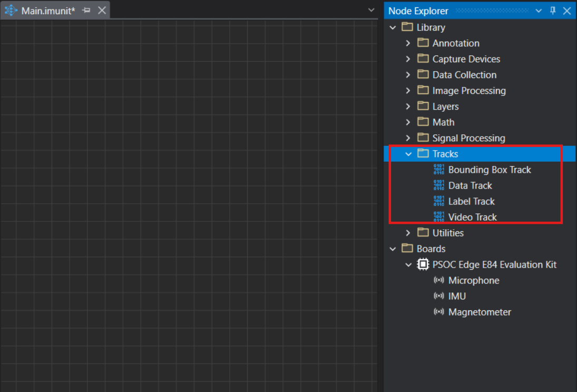Screen dimensions: 577x392
Task: Click the Bounding Box Track node icon
Action: coord(438,170)
